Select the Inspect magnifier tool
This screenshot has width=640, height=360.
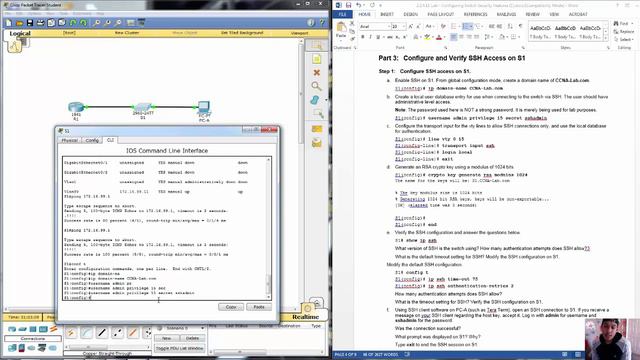click(x=317, y=86)
